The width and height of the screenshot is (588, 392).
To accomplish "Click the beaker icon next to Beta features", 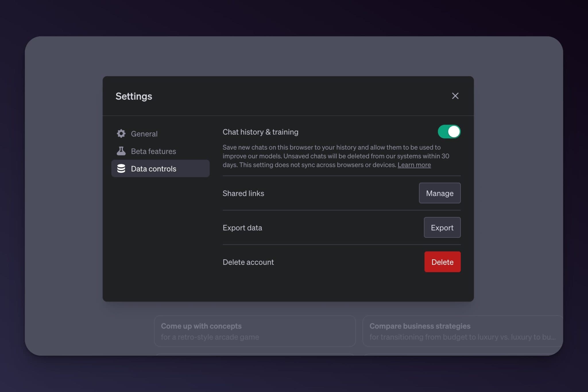I will [x=121, y=151].
